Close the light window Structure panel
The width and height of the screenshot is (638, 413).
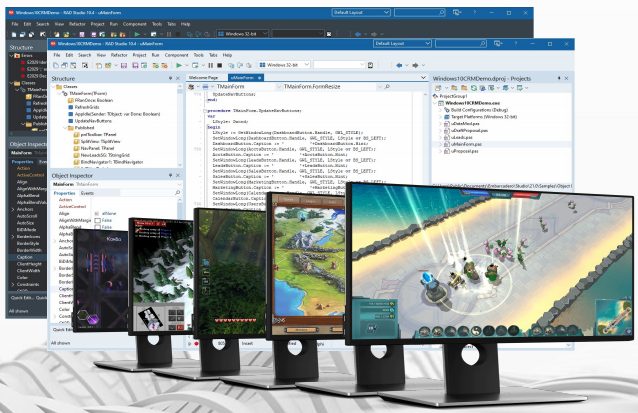pos(178,78)
